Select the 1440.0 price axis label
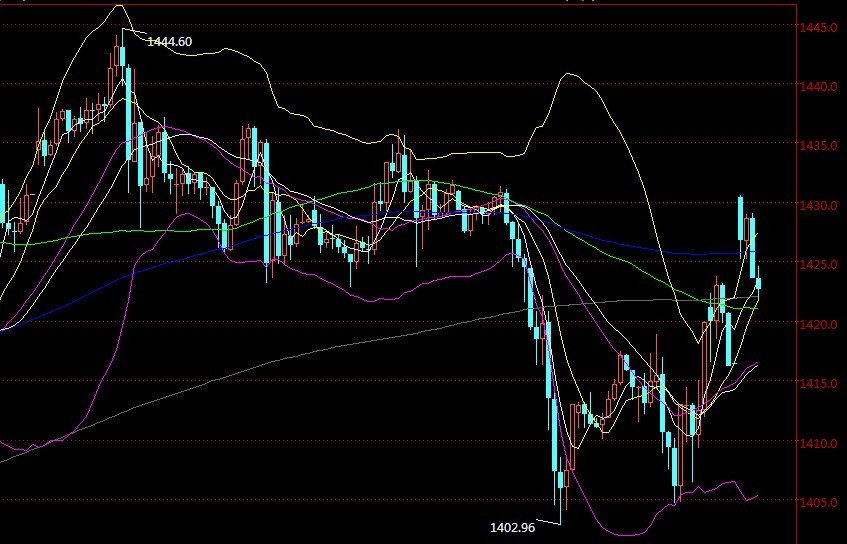This screenshot has width=847, height=544. click(x=819, y=86)
